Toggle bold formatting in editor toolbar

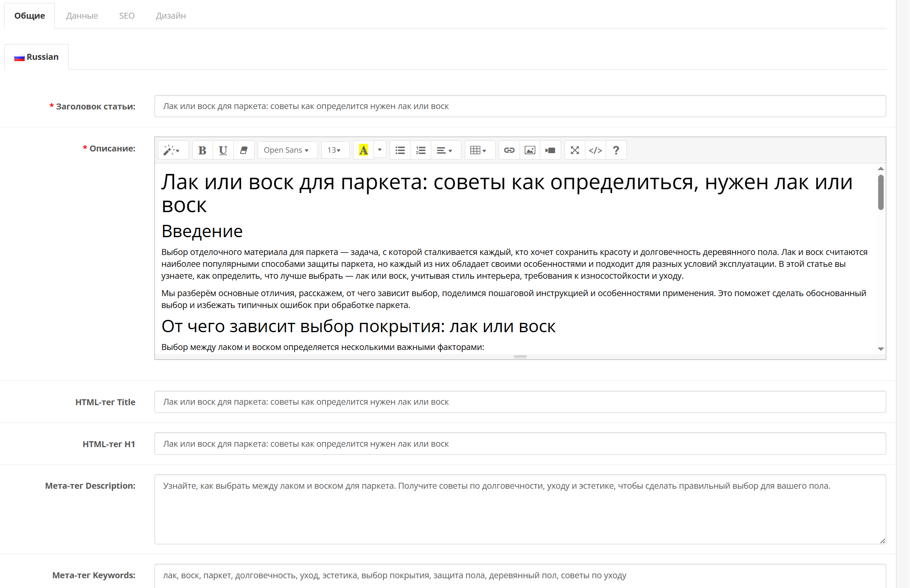202,150
